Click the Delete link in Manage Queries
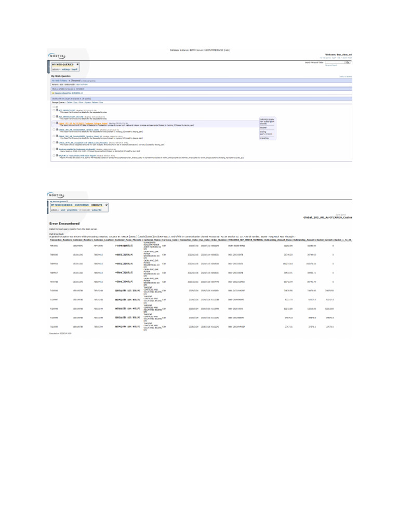 coord(69,102)
